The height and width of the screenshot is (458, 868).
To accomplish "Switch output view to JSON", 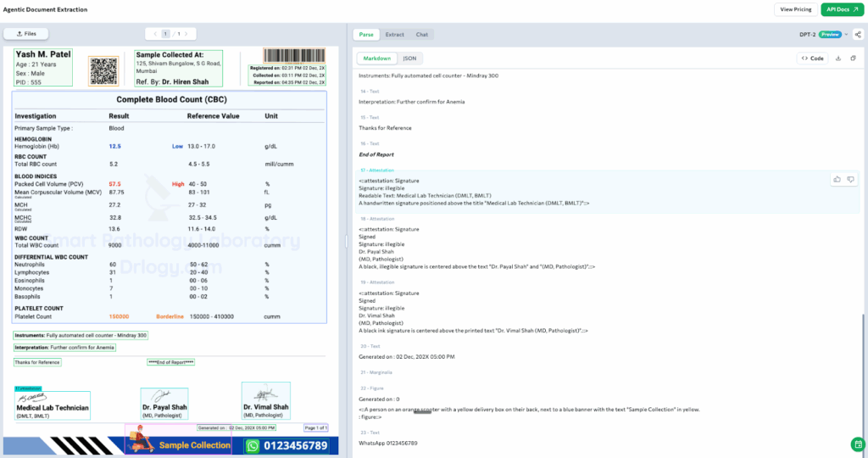I will pyautogui.click(x=409, y=59).
